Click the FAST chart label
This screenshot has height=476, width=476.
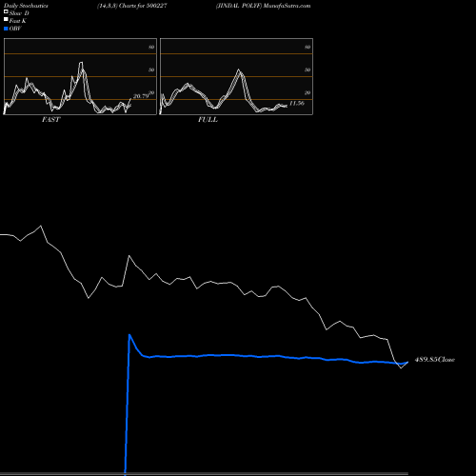[50, 120]
